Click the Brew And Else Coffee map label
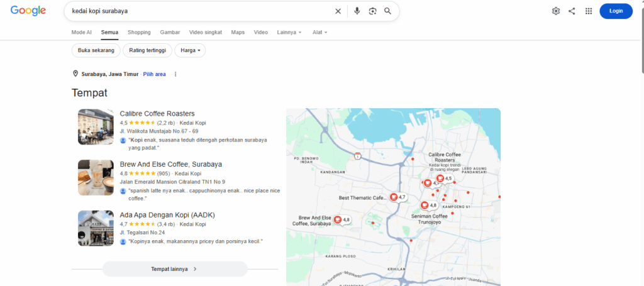The height and width of the screenshot is (286, 644). pos(312,221)
